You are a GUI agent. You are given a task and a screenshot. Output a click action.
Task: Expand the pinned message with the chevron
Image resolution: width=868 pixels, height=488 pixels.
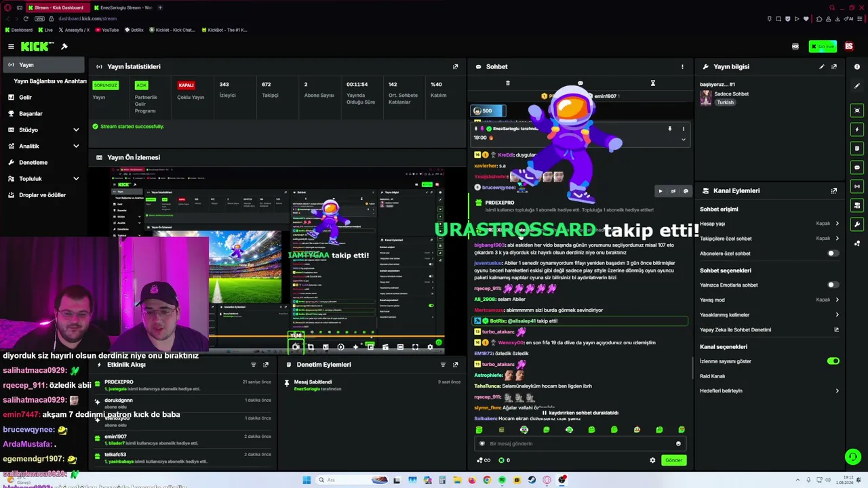pos(683,140)
